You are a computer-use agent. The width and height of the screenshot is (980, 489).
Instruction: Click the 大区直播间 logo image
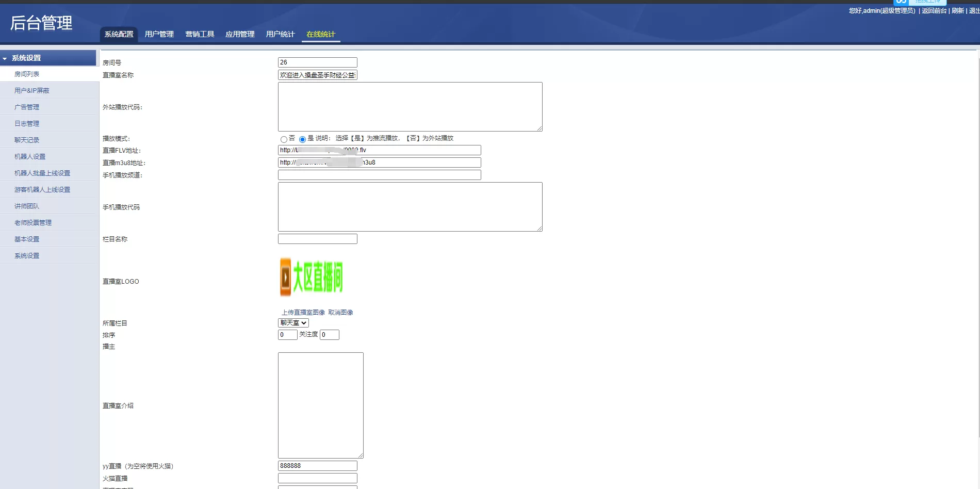pyautogui.click(x=312, y=277)
